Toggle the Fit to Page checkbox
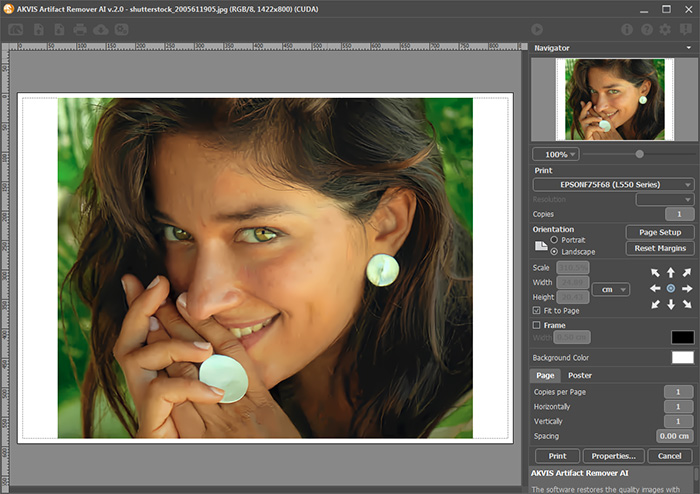The width and height of the screenshot is (700, 494). point(537,311)
